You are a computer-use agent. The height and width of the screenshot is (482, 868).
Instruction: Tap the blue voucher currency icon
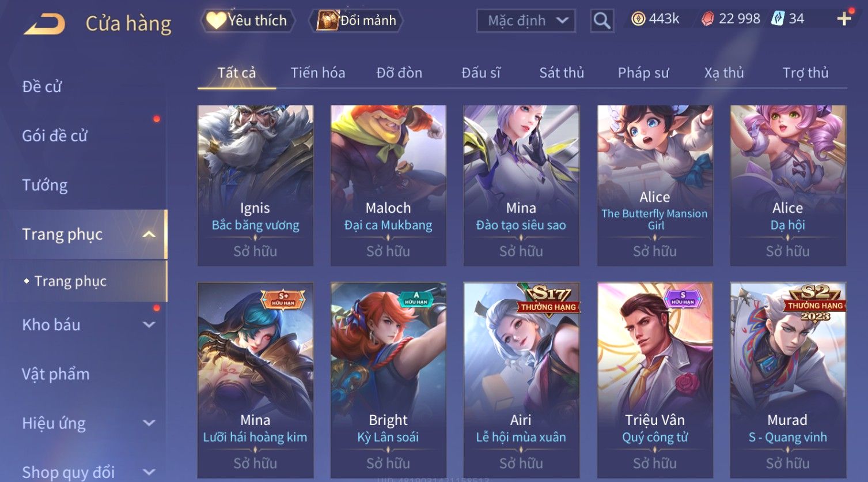pyautogui.click(x=778, y=19)
